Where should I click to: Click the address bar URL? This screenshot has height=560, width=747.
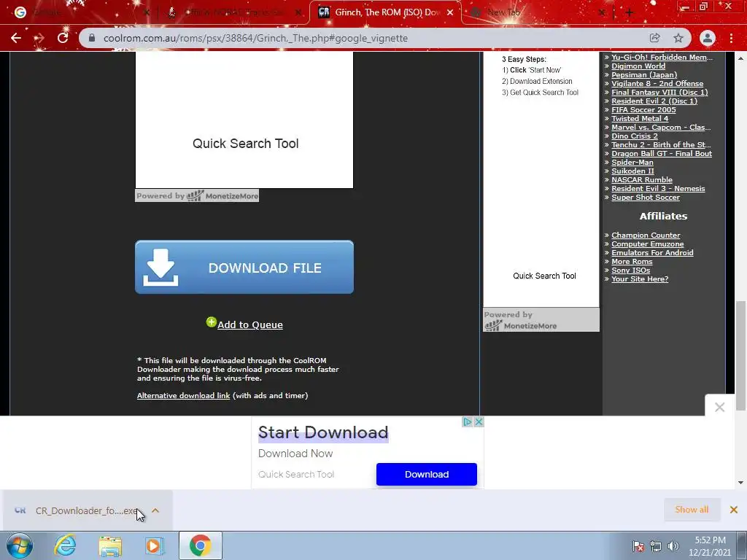(255, 38)
